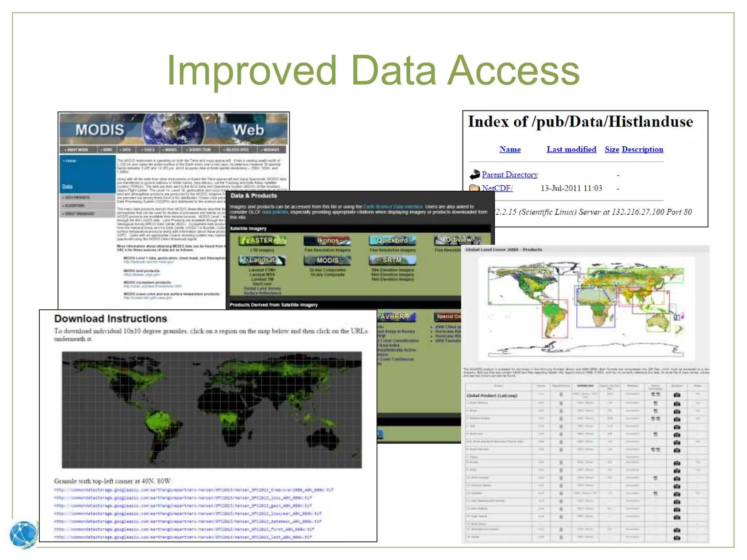This screenshot has height=560, width=747.
Task: Open the treecover2000 granule URL
Action: pos(194,490)
